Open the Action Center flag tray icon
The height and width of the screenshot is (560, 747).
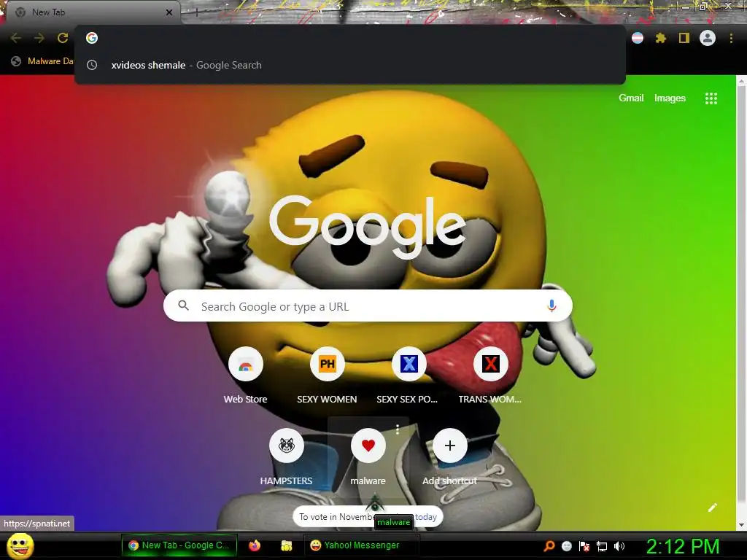click(x=584, y=546)
